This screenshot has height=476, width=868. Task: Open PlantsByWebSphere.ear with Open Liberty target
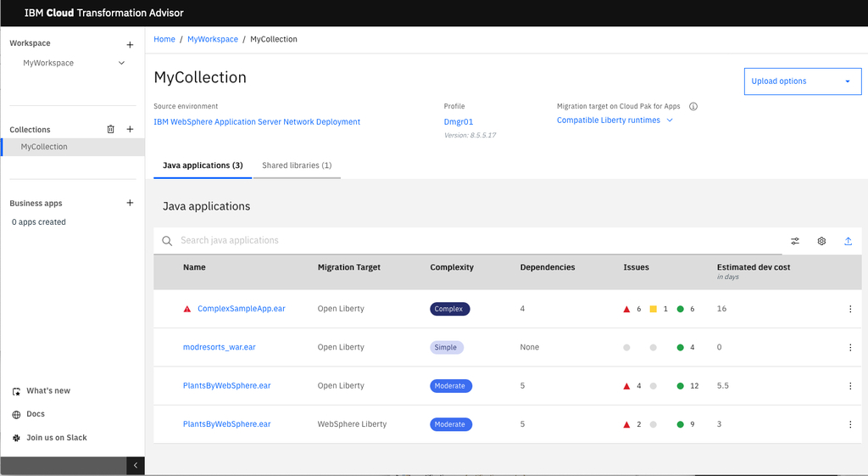227,386
